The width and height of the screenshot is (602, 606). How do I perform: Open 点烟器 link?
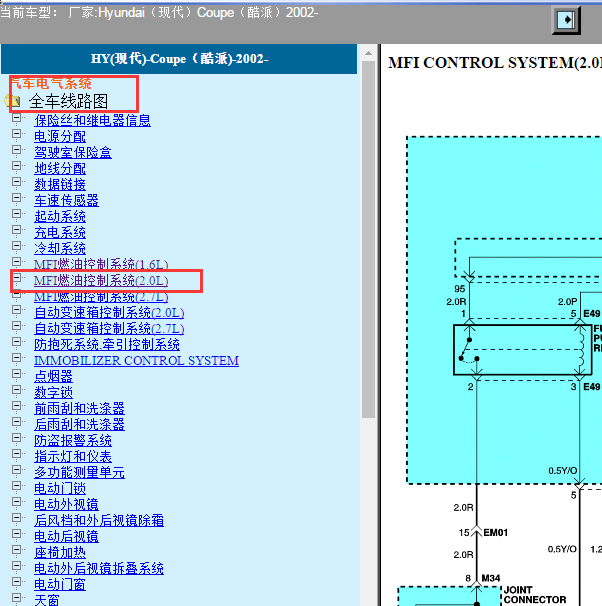pyautogui.click(x=53, y=376)
